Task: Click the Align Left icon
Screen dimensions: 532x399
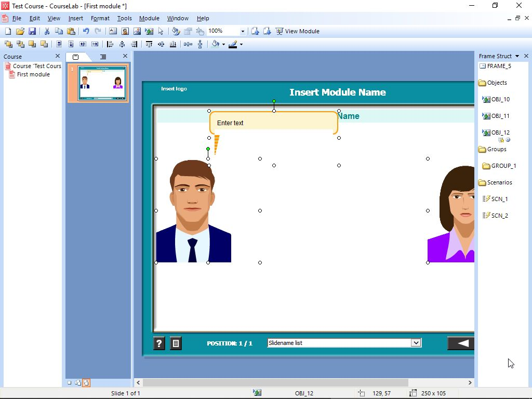Action: (109, 44)
